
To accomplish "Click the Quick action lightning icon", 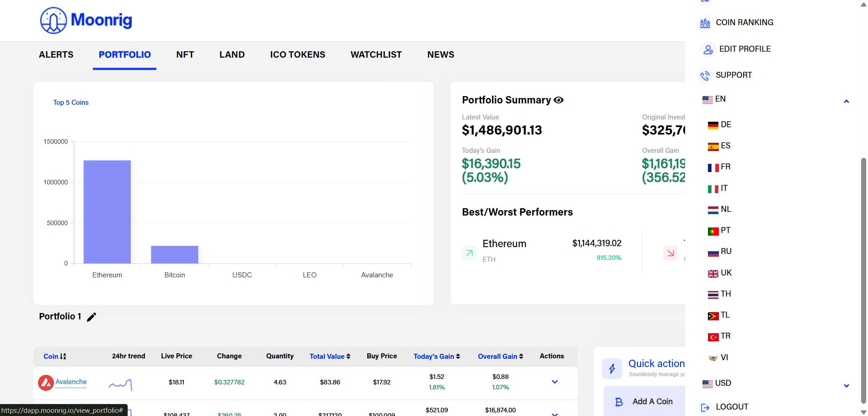I will (612, 368).
